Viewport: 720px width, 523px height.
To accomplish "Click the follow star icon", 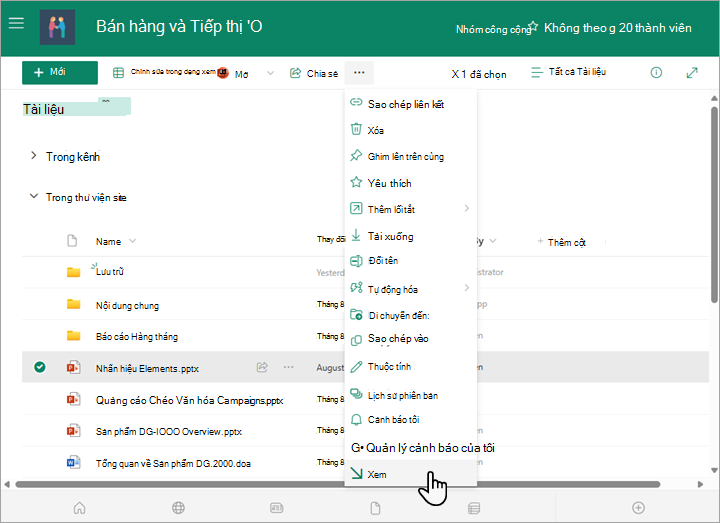I will (x=533, y=26).
